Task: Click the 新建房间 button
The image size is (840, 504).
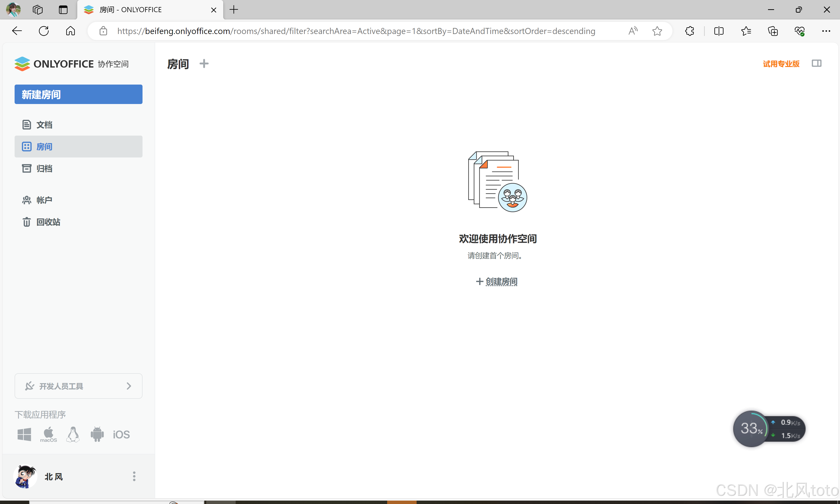Action: point(78,94)
